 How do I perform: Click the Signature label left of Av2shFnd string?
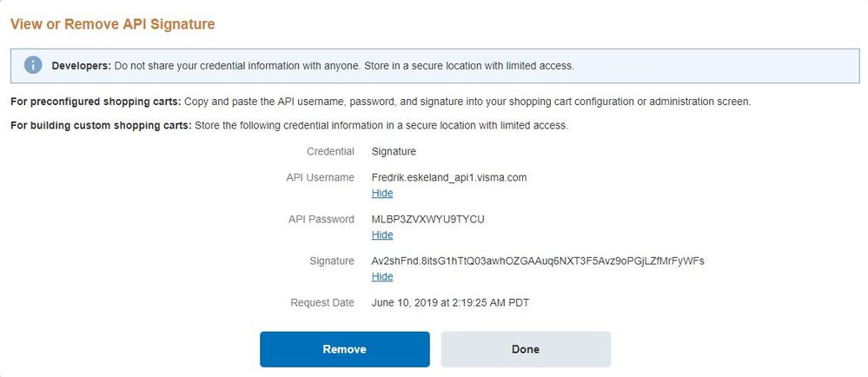(331, 261)
